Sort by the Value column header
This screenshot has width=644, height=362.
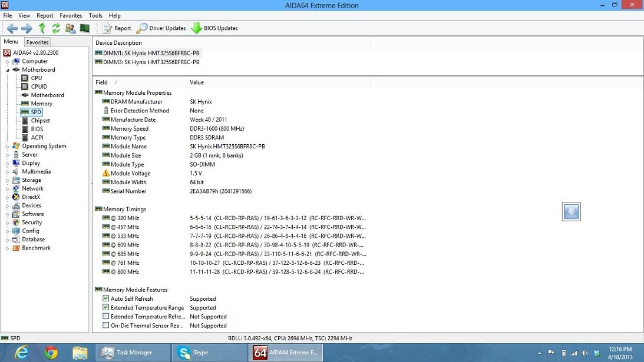pyautogui.click(x=279, y=82)
